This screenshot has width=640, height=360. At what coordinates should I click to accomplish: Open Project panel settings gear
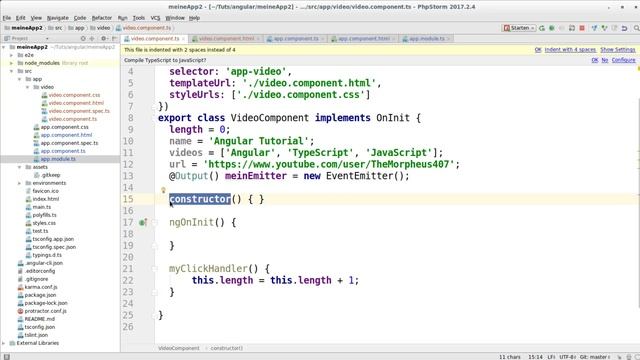[x=104, y=38]
